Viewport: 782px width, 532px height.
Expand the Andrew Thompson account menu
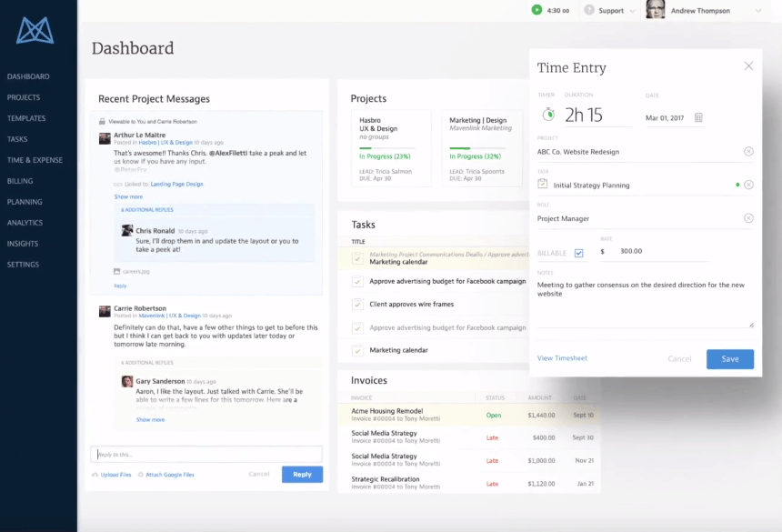point(757,11)
